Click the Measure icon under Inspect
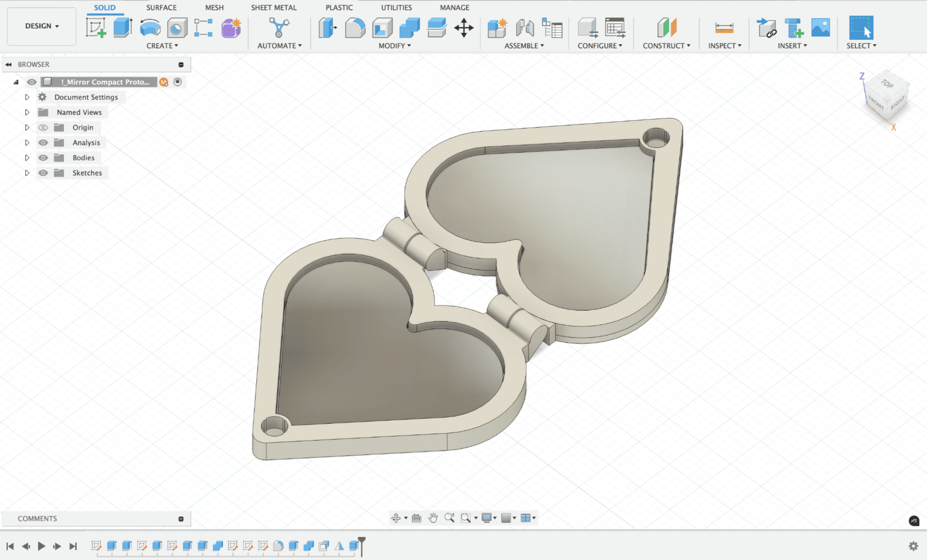This screenshot has height=560, width=929. point(725,28)
